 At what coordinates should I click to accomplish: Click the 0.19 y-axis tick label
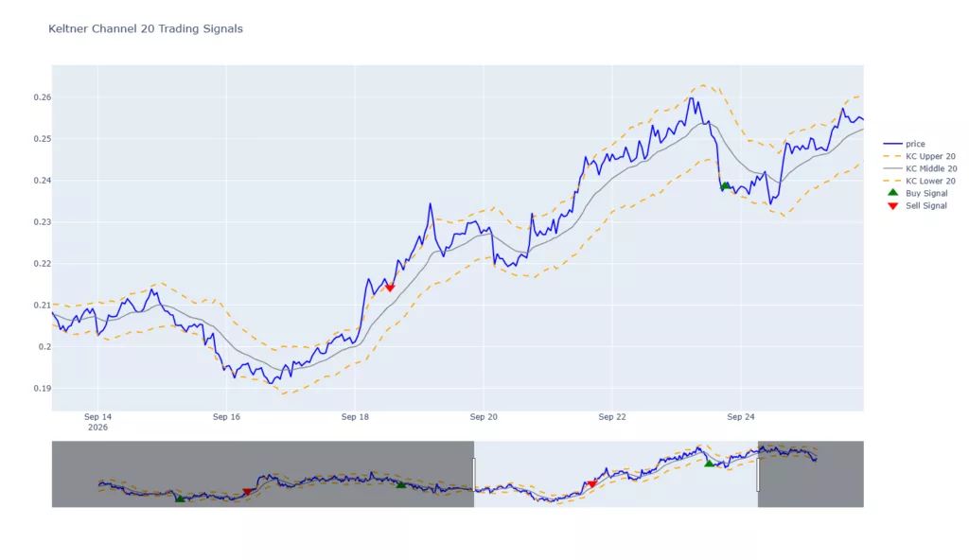tap(43, 388)
